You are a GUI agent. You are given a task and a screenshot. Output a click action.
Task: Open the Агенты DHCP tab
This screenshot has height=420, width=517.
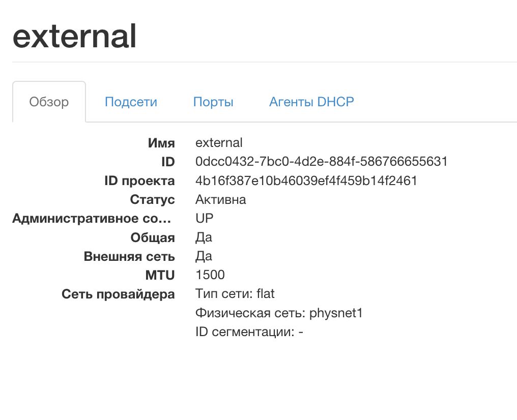311,102
